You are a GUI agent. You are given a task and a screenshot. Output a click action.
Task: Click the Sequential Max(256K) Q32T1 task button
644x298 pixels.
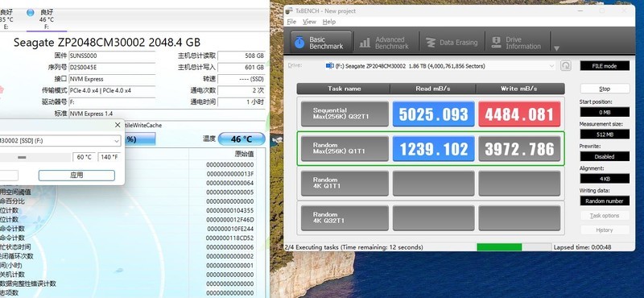[345, 114]
